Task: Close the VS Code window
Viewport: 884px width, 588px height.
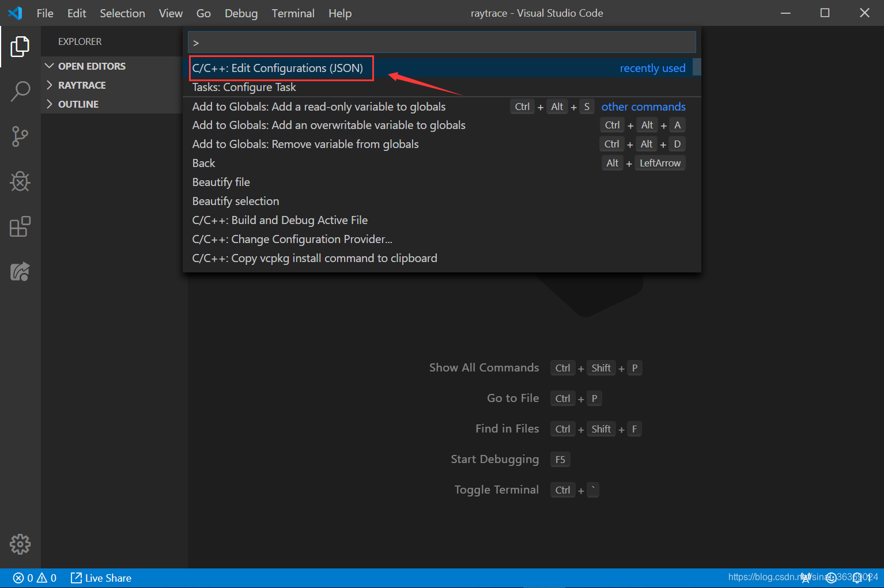Action: (x=864, y=13)
